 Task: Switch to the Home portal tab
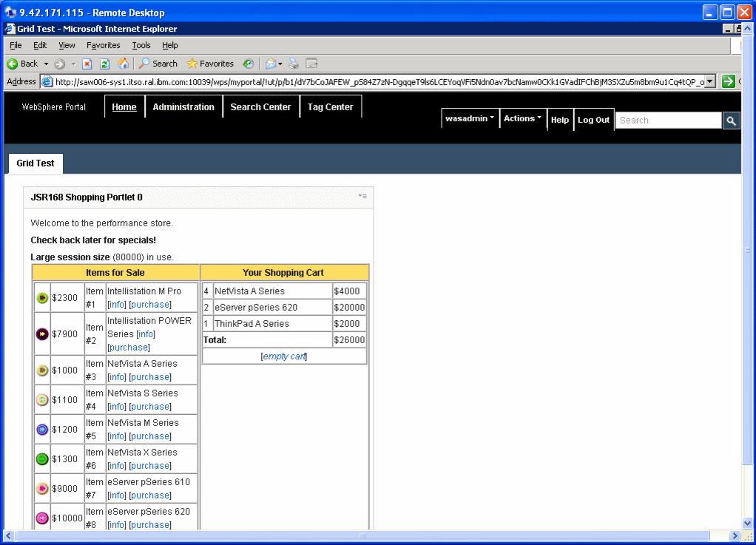coord(124,107)
